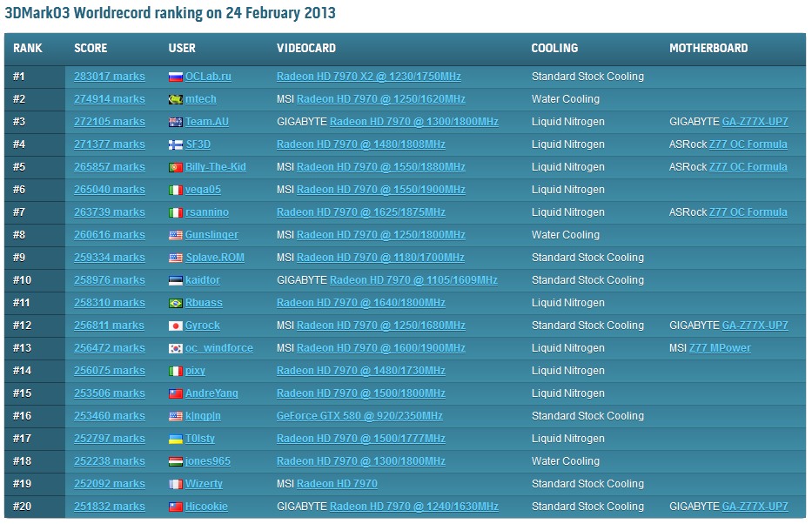Open the 252797 marks score
The image size is (812, 524).
(110, 439)
